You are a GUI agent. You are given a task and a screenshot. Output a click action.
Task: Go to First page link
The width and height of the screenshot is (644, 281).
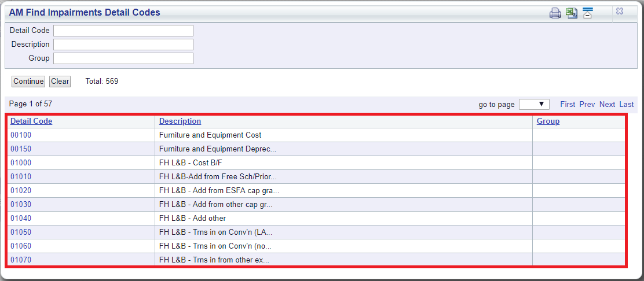[568, 104]
